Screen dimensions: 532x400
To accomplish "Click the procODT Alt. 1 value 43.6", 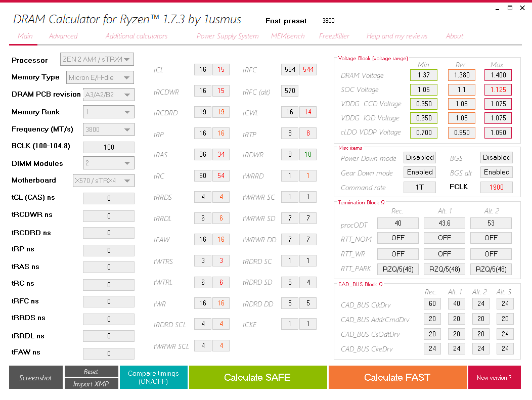I will (x=445, y=223).
